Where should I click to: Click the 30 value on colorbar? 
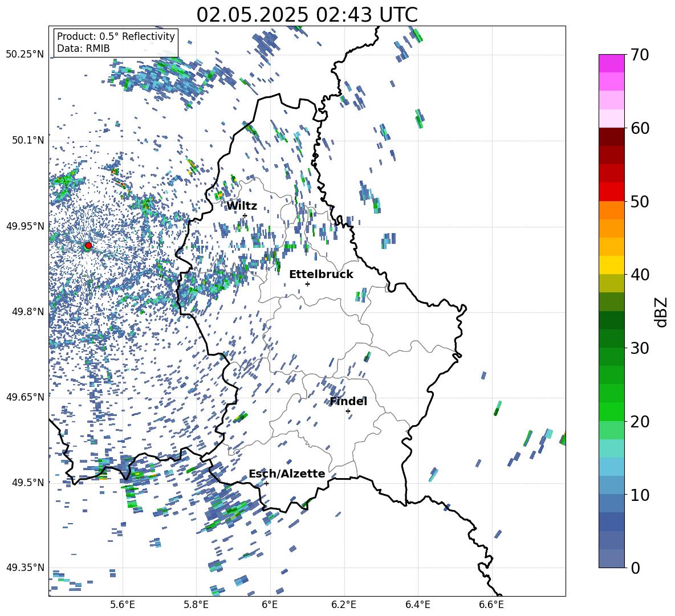point(639,348)
